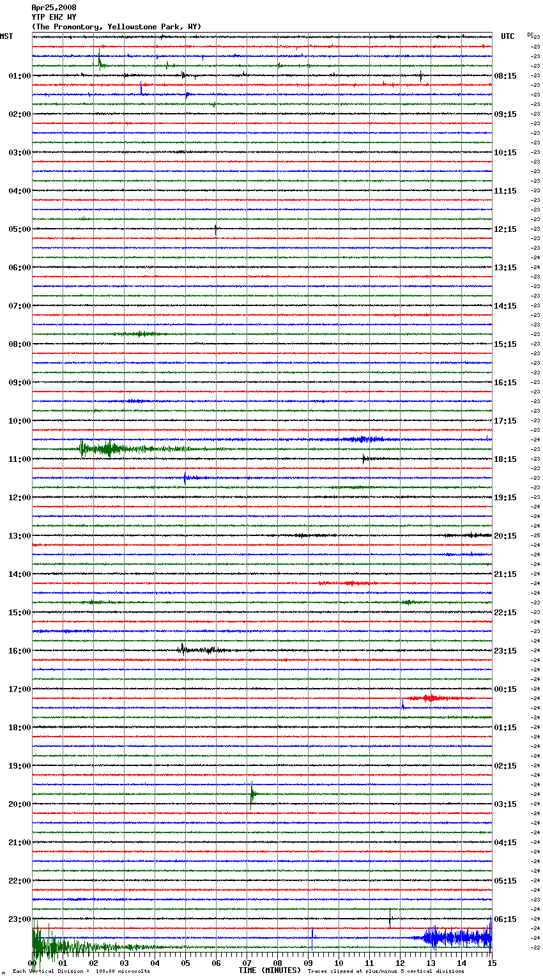The image size is (543, 980).
Task: Click the DC value -25 beside 20:15
Action: pos(535,536)
